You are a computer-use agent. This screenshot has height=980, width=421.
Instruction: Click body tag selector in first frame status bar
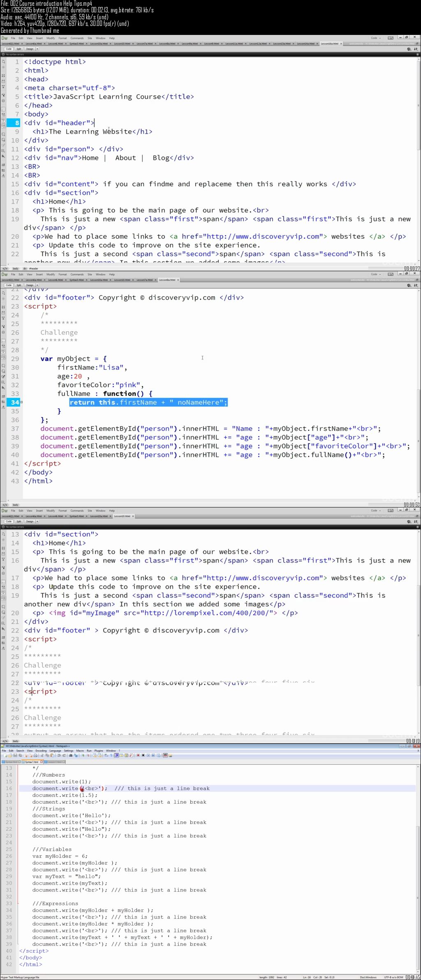16,268
